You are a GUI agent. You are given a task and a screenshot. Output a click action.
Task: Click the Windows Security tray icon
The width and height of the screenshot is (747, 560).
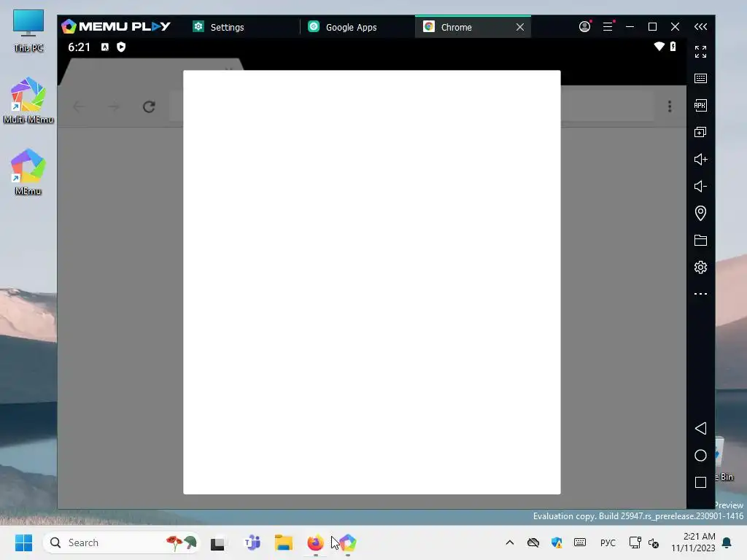[x=557, y=542]
